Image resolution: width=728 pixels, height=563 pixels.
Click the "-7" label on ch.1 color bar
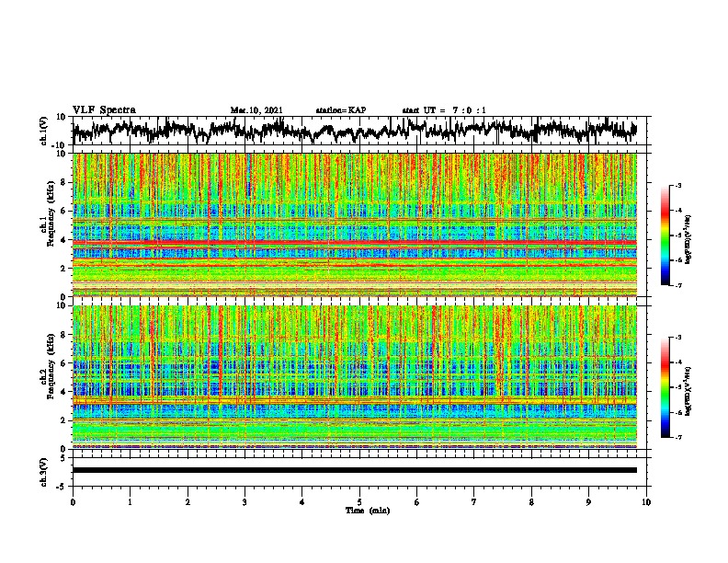(678, 285)
